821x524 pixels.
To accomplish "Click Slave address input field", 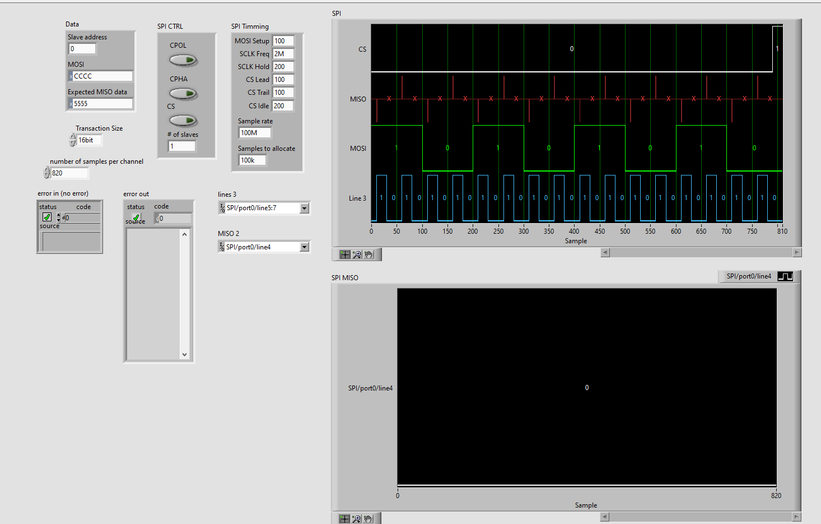I will [82, 49].
